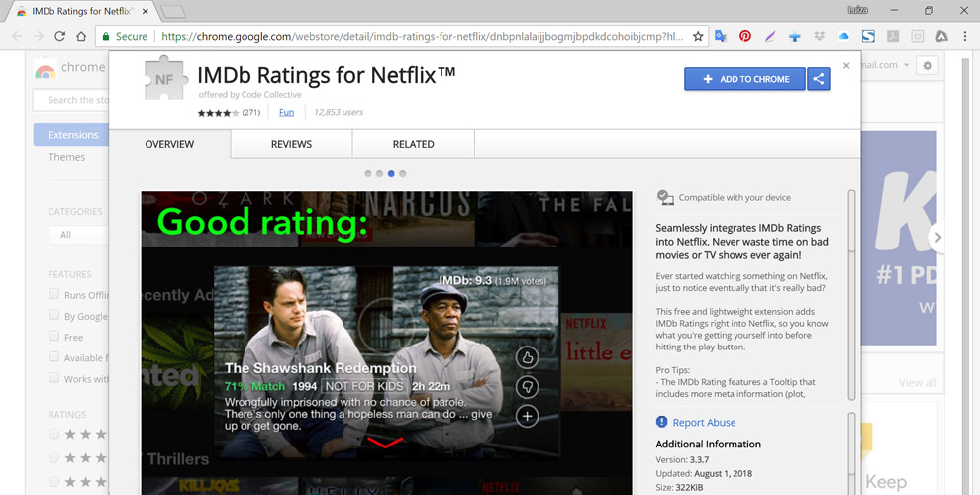Click the compatible device icon
Screen dimensions: 980x495
click(665, 197)
